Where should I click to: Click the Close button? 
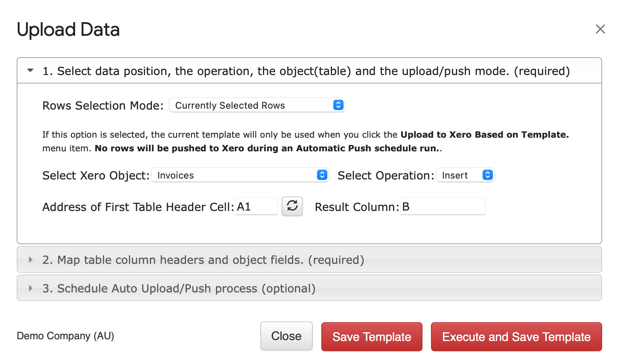(286, 336)
